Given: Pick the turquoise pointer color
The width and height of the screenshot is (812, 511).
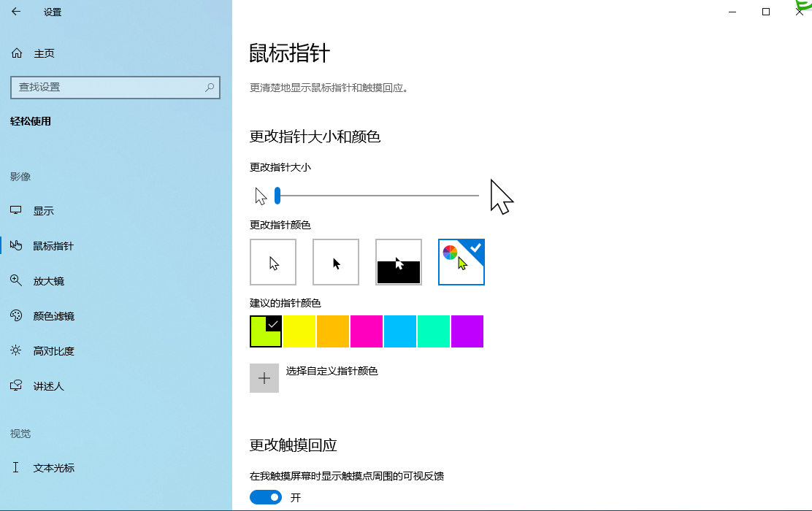Looking at the screenshot, I should click(434, 331).
